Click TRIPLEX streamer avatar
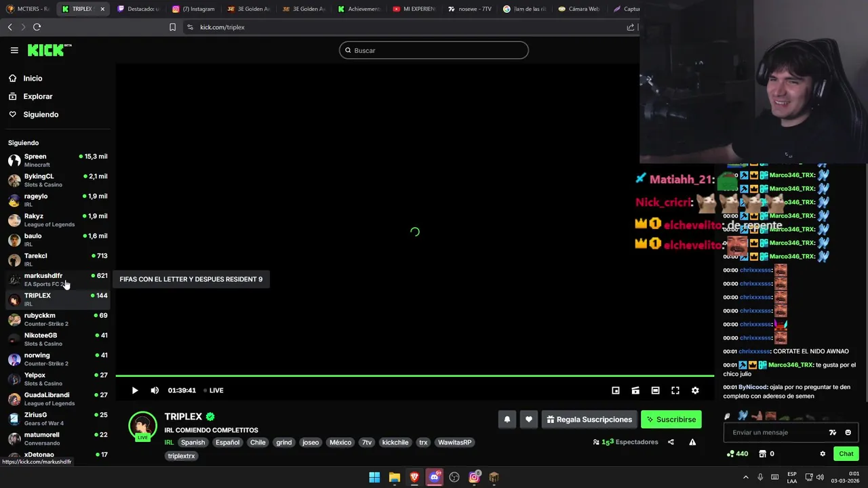Screen dimensions: 868x488 click(142, 426)
